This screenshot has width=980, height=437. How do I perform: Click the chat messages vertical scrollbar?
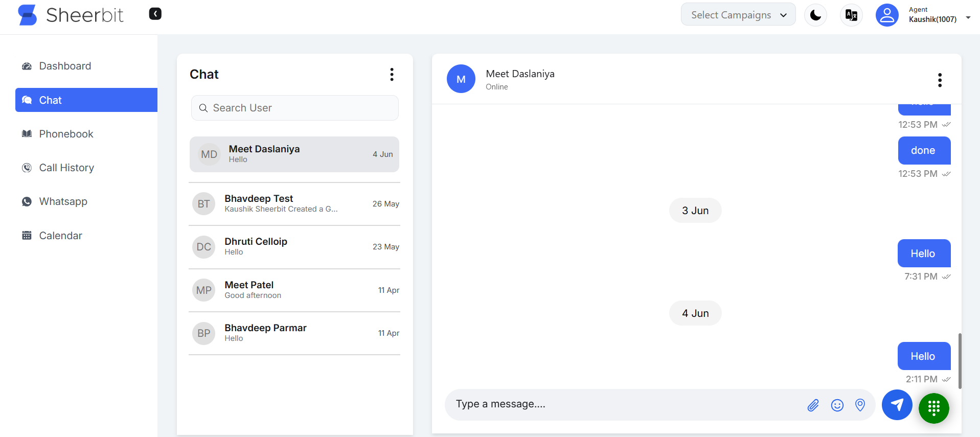[x=960, y=360]
